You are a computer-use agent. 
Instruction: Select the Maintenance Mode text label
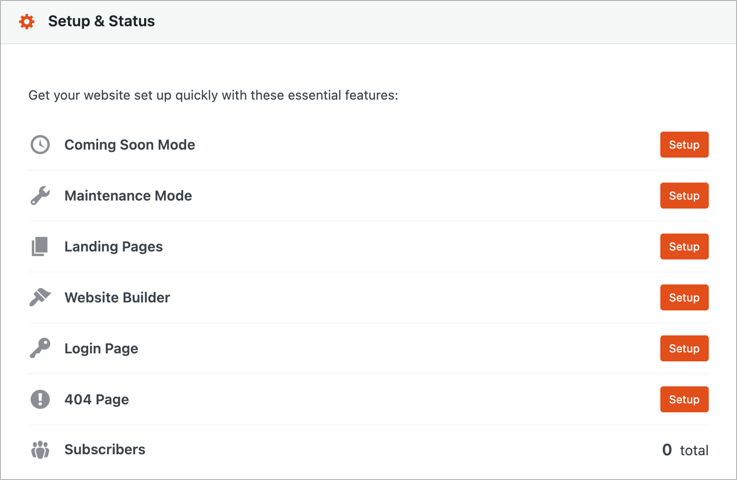click(128, 196)
